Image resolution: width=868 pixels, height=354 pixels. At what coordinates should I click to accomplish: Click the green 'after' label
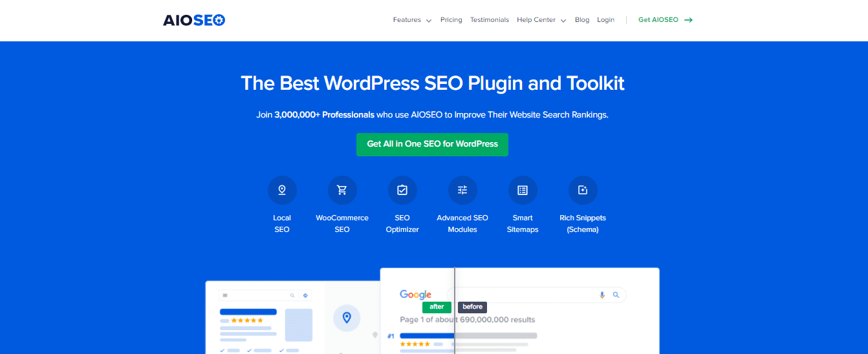(x=437, y=307)
